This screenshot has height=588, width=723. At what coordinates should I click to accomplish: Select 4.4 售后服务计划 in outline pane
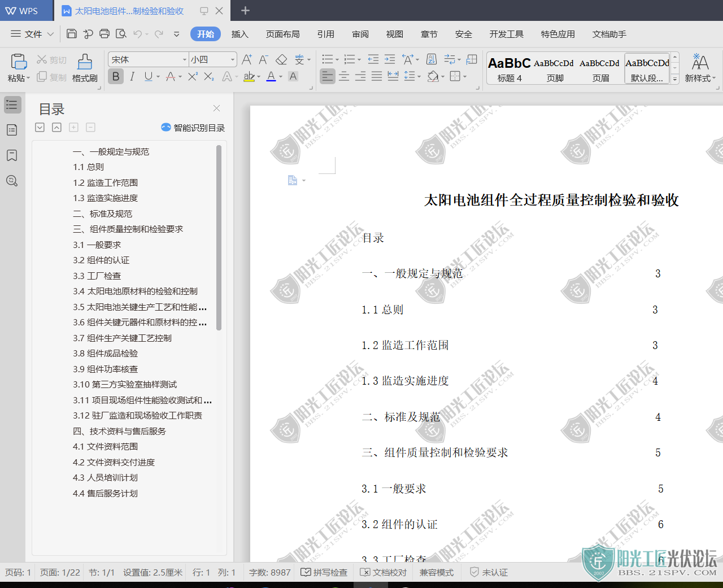(105, 493)
